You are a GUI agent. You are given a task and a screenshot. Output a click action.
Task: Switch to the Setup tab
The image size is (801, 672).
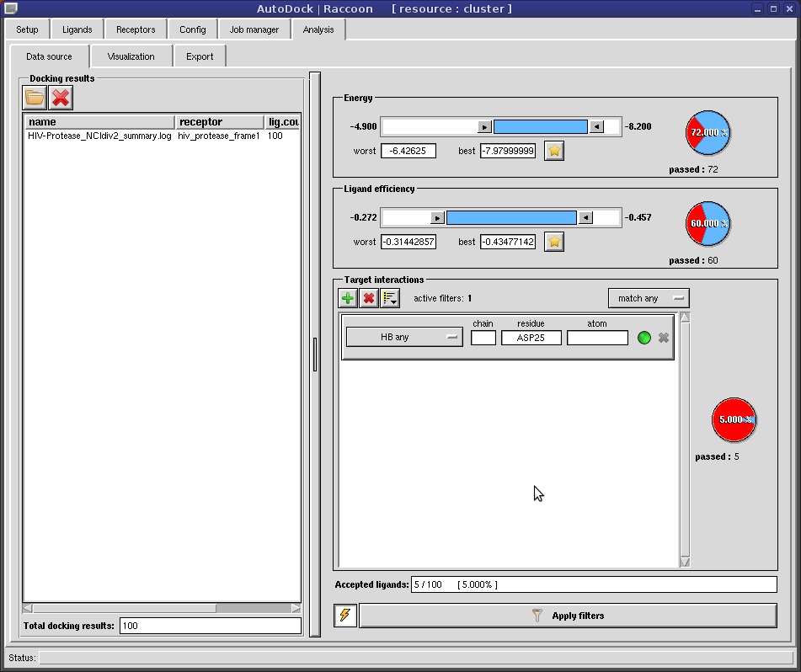[27, 29]
